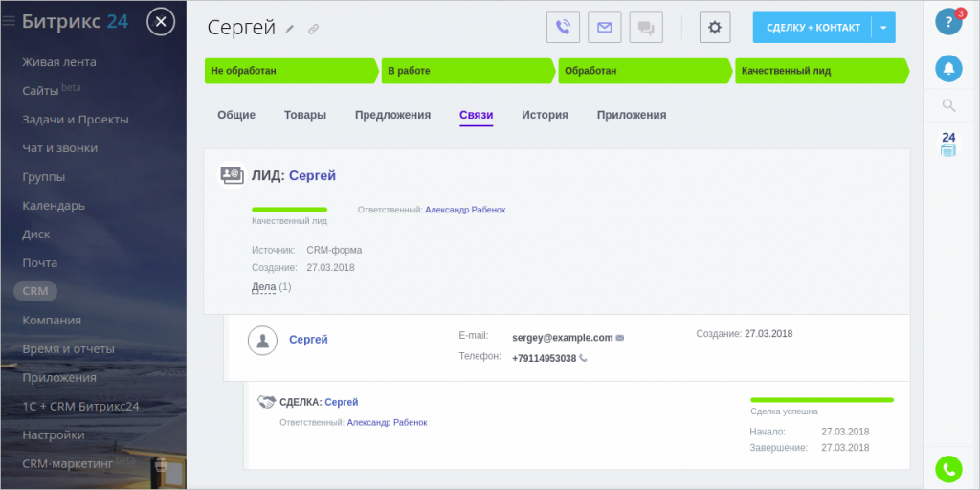
Task: Select the Связи tab
Action: coord(477,115)
